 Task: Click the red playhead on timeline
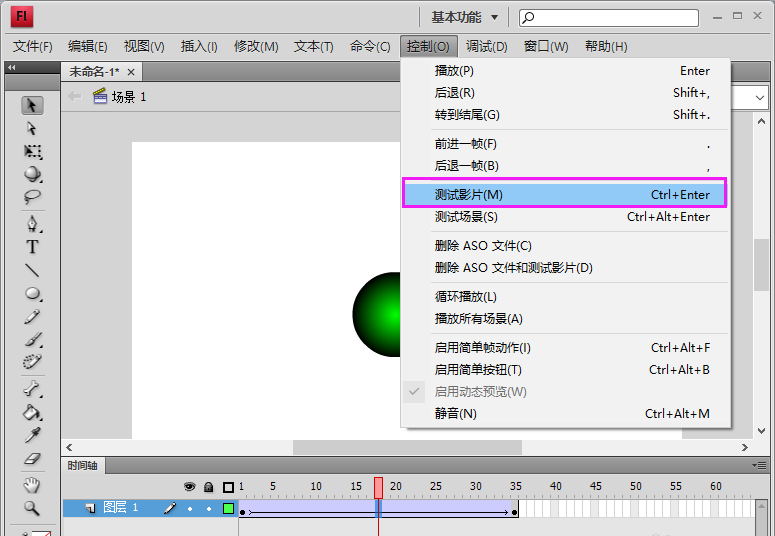pyautogui.click(x=378, y=488)
